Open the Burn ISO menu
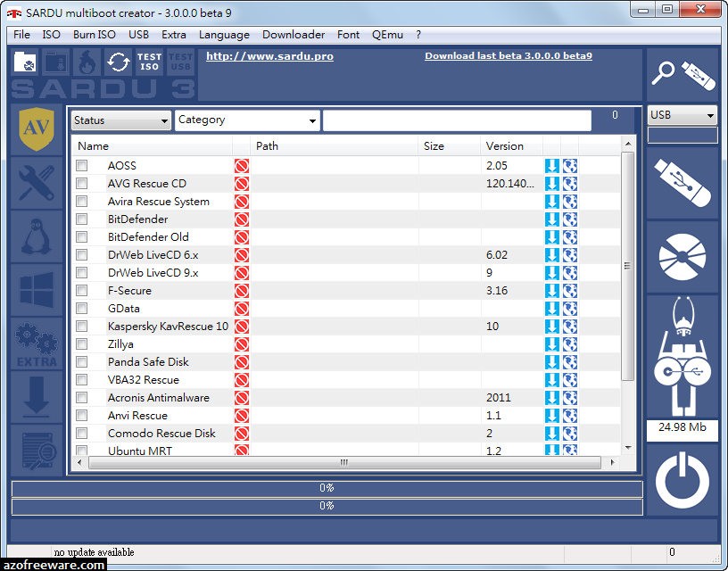Viewport: 728px width, 571px height. (95, 35)
